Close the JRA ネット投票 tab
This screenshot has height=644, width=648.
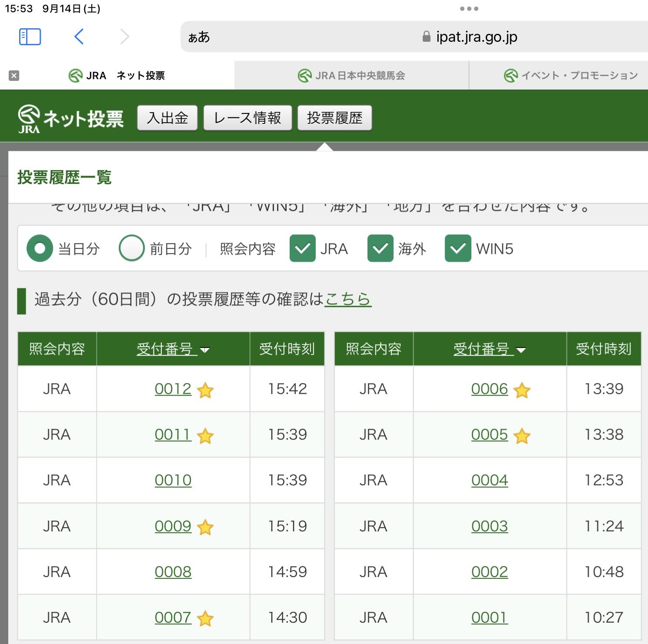pos(14,76)
